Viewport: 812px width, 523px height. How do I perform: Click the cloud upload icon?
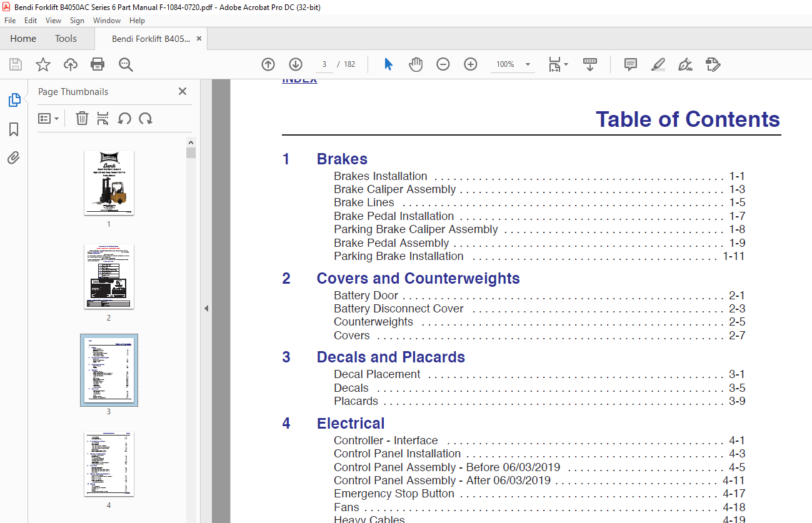click(71, 64)
